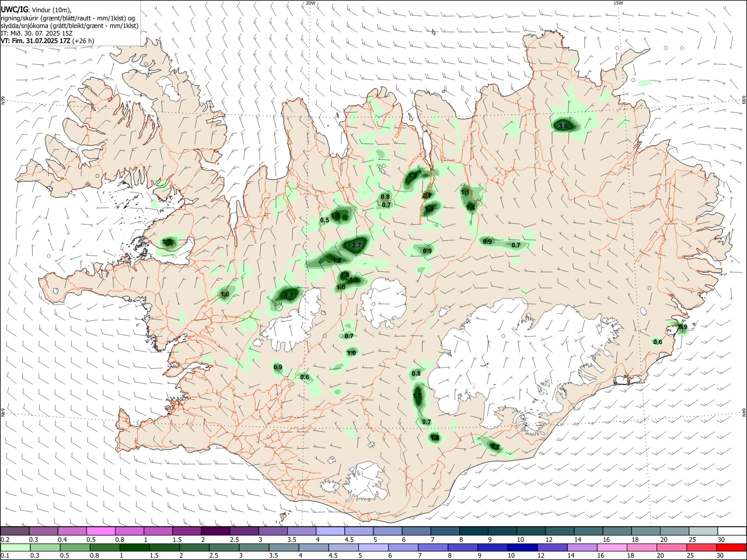Viewport: 747px width, 560px height.
Task: Pick the lilac 14 mm rain legend swatch
Action: pos(581,547)
